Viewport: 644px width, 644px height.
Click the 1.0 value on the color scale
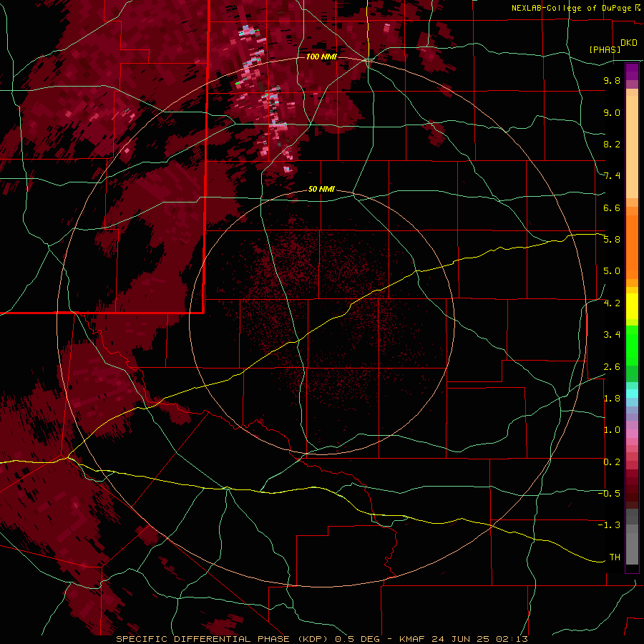tap(612, 430)
